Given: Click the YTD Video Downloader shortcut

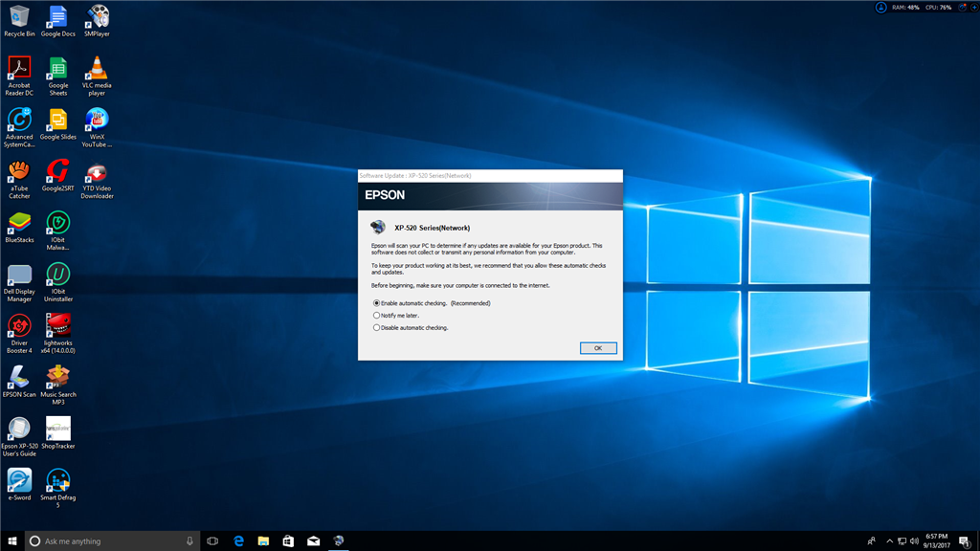Looking at the screenshot, I should point(97,179).
